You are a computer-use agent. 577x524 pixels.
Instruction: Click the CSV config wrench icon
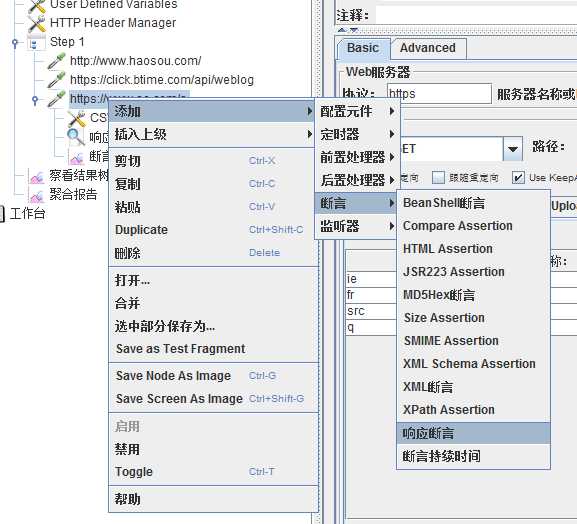(x=77, y=118)
